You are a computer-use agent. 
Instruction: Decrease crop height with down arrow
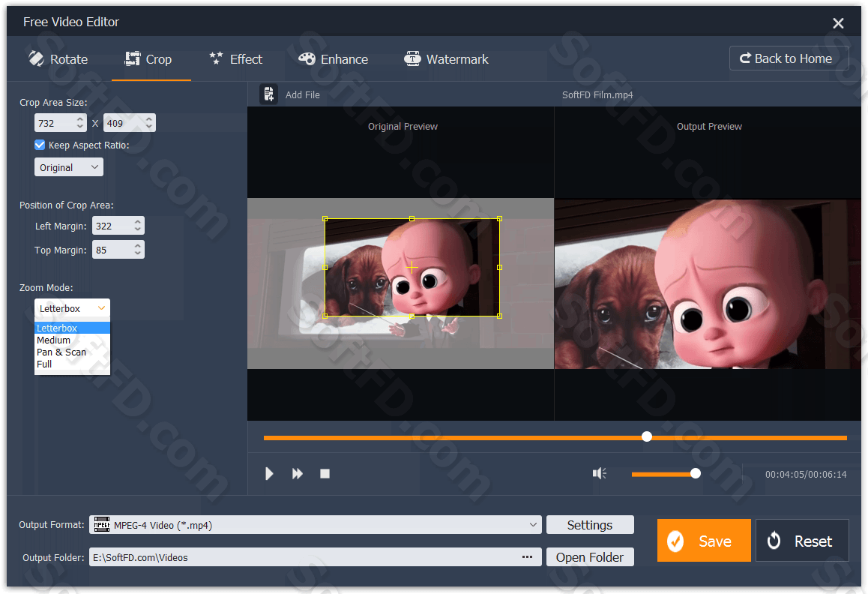pos(149,127)
